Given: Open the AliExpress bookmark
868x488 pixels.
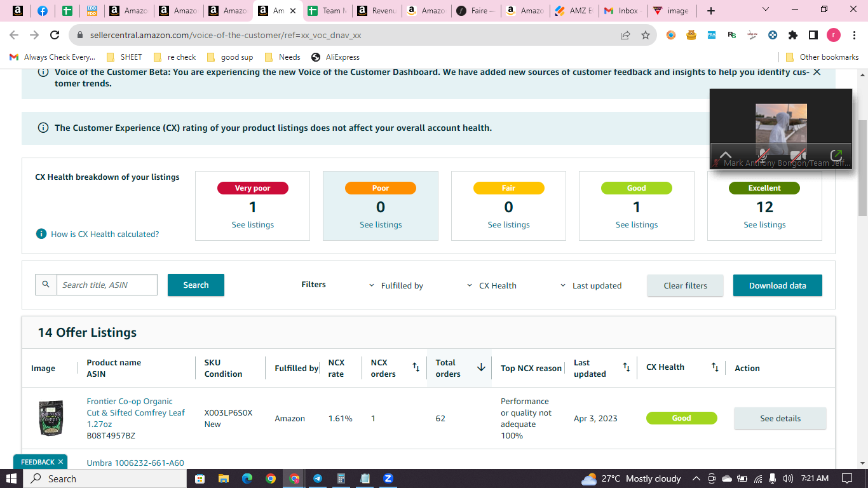Looking at the screenshot, I should click(x=336, y=57).
